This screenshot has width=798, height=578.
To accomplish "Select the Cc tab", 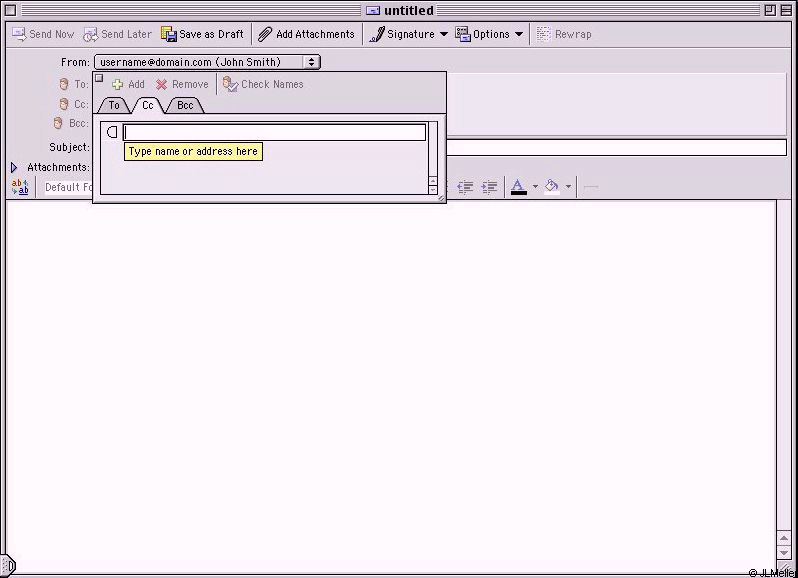I will tap(148, 105).
